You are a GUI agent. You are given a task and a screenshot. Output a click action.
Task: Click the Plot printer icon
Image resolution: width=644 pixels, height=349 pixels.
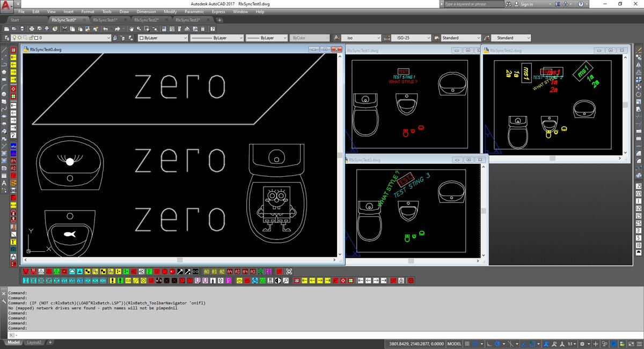pyautogui.click(x=32, y=28)
